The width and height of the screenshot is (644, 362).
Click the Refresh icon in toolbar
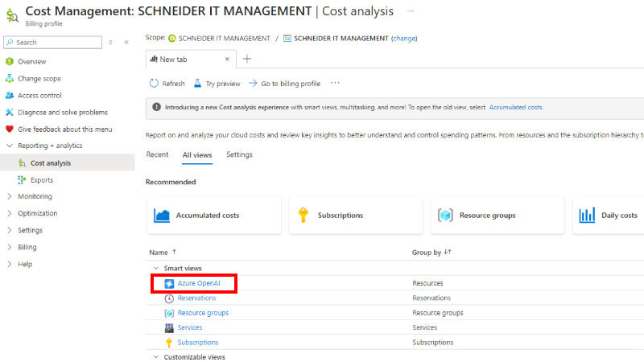point(154,84)
